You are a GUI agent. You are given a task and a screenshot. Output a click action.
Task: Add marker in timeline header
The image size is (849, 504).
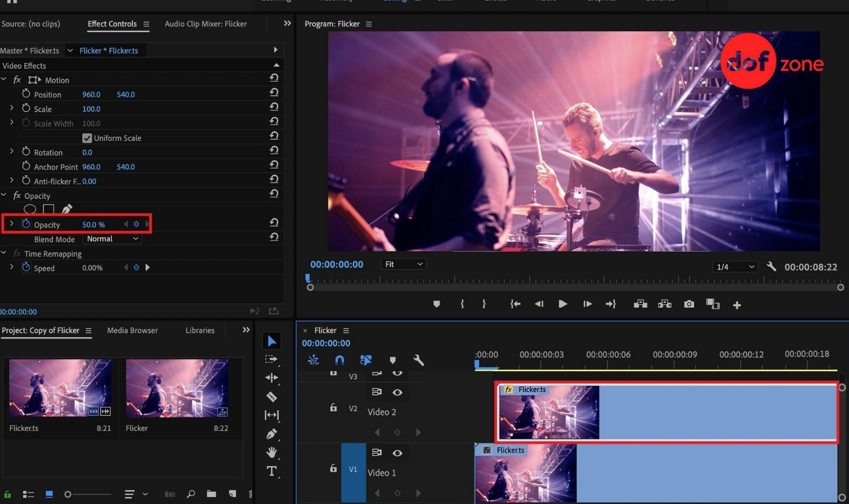(393, 360)
